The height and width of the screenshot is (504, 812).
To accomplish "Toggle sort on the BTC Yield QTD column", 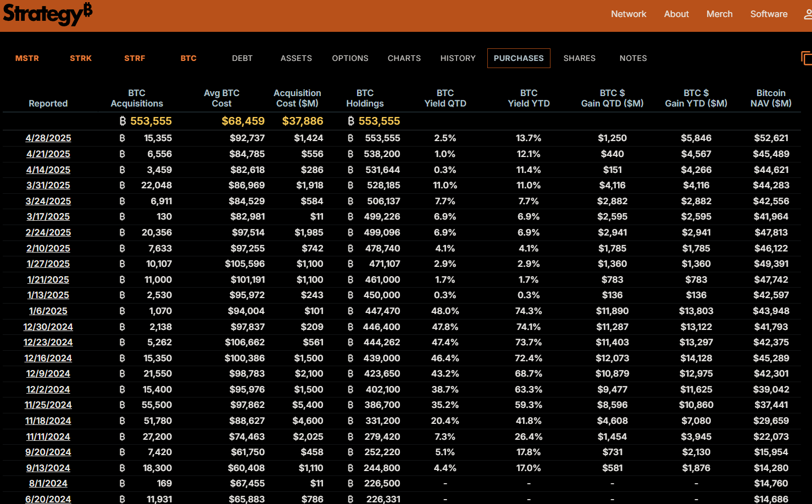I will [x=445, y=98].
